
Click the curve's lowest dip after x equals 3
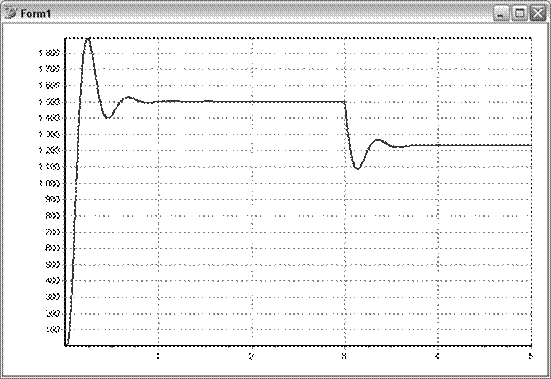pyautogui.click(x=357, y=168)
